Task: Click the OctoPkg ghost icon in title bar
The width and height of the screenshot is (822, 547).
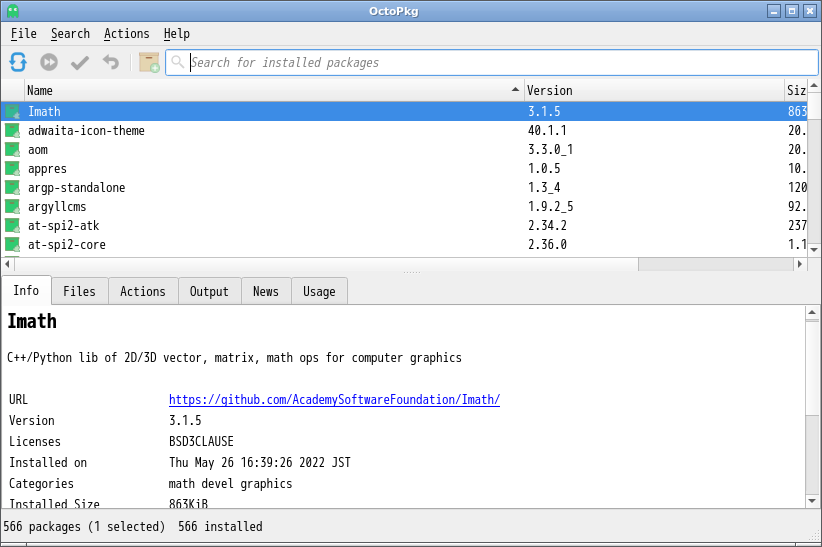Action: (13, 10)
